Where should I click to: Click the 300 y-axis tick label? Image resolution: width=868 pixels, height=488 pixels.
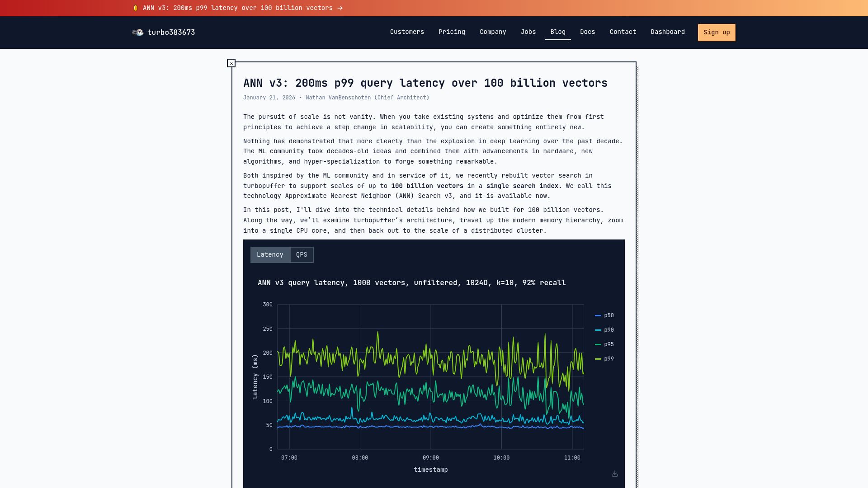point(268,305)
